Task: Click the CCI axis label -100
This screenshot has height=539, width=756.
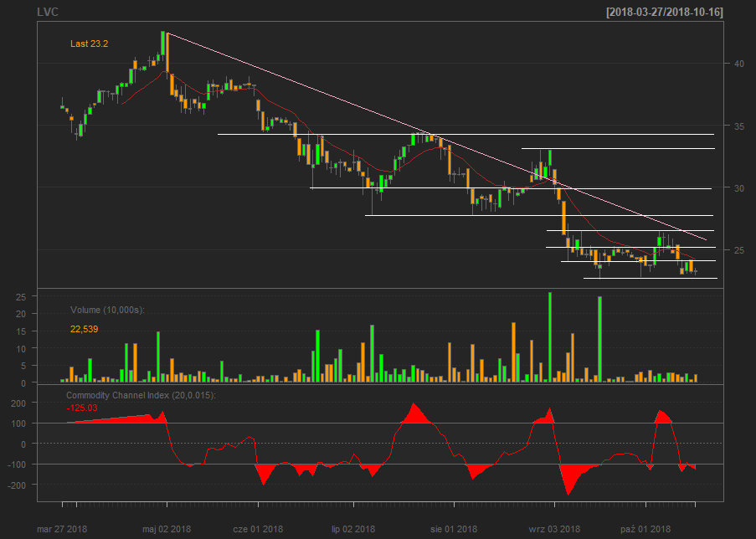Action: click(x=17, y=465)
